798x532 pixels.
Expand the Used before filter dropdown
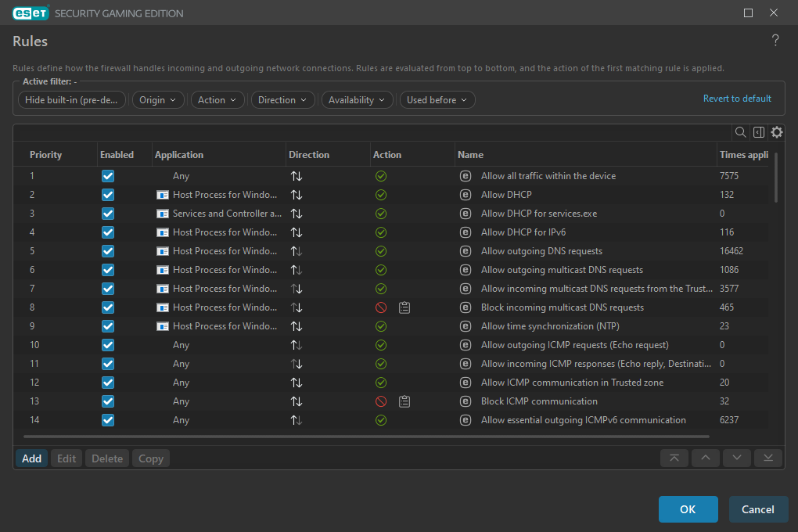pyautogui.click(x=437, y=100)
